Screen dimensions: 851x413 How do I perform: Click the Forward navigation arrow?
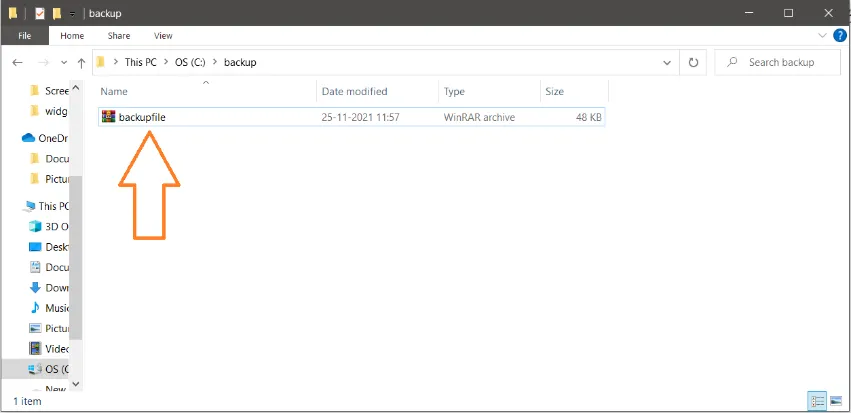coord(43,62)
